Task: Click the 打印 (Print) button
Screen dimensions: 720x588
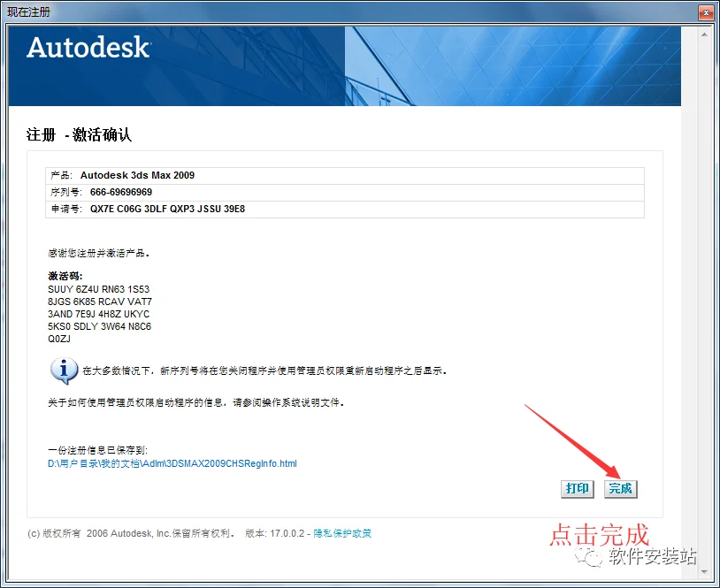Action: 578,488
